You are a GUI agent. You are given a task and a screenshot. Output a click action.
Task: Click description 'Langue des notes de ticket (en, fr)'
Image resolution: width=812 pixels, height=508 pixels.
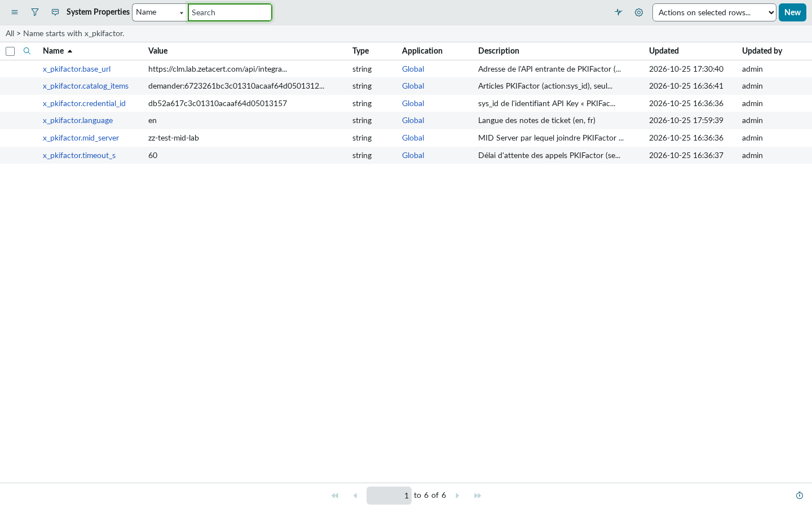(537, 120)
